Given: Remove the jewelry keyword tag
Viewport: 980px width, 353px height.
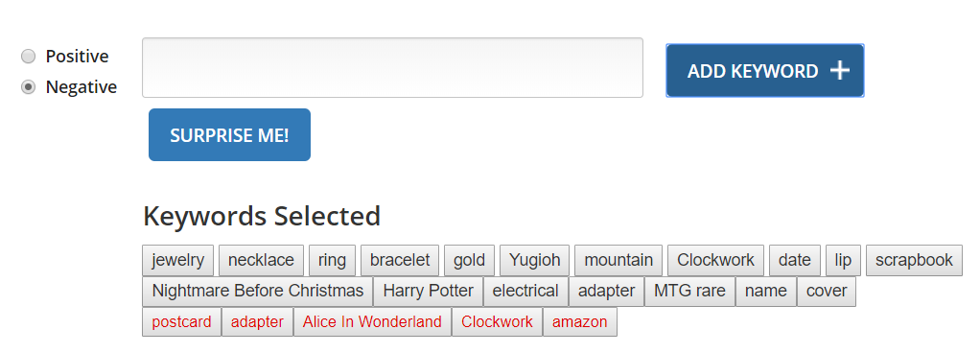Looking at the screenshot, I should tap(178, 260).
